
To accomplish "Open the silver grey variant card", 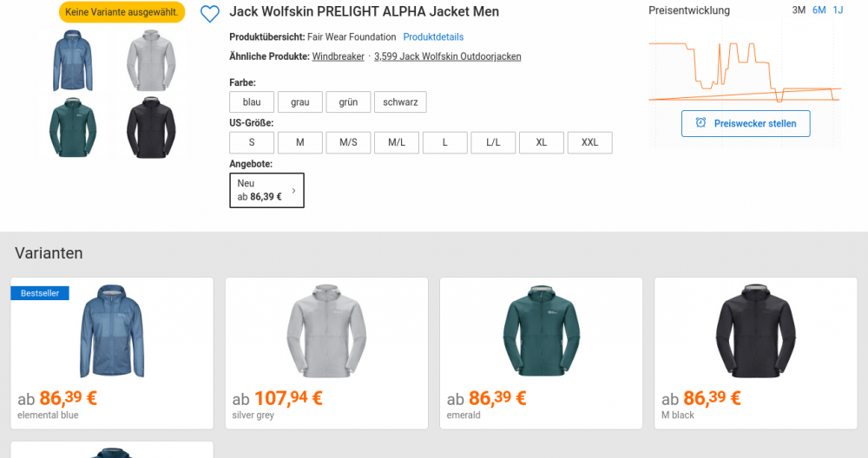I will pos(326,353).
